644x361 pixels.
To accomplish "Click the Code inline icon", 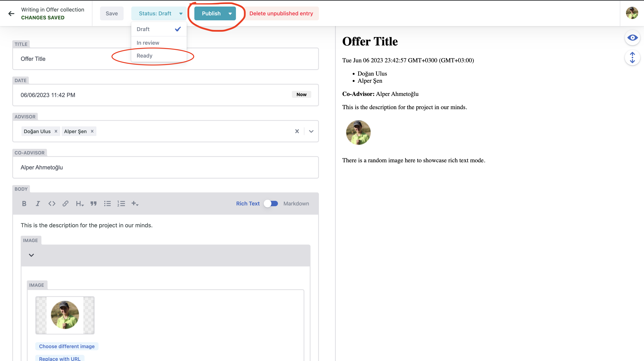I will click(52, 204).
